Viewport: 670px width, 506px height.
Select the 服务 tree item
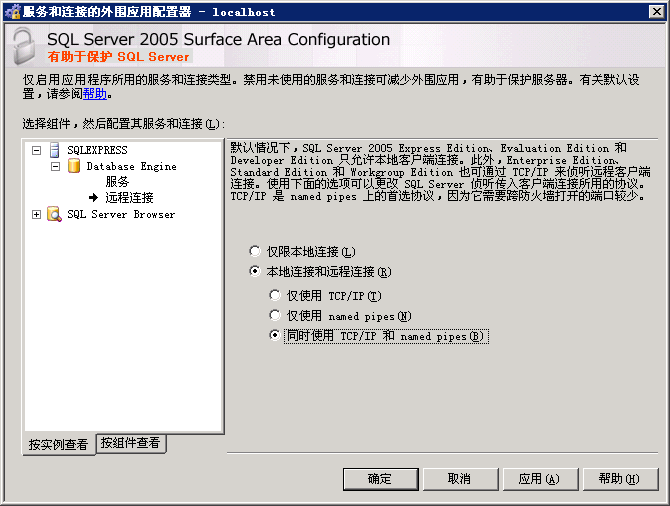(x=117, y=182)
